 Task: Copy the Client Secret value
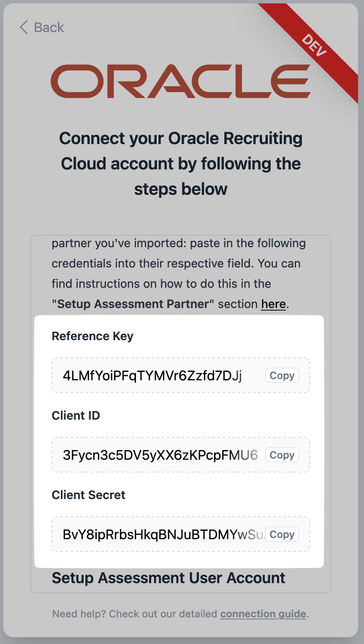[282, 535]
